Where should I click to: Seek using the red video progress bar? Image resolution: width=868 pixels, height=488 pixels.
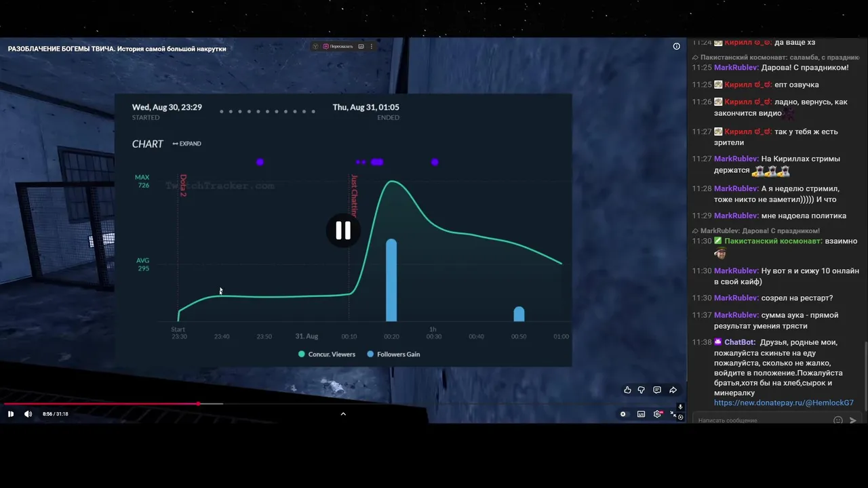(102, 404)
